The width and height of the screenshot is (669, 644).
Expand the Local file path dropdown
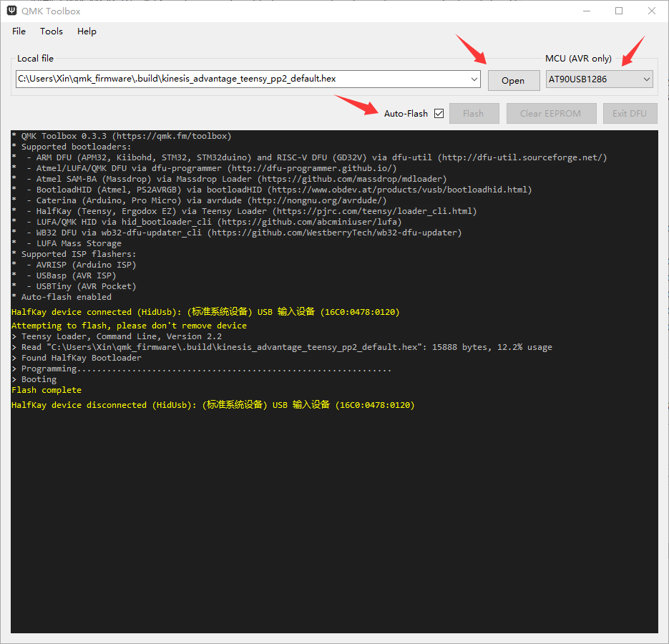(x=474, y=79)
